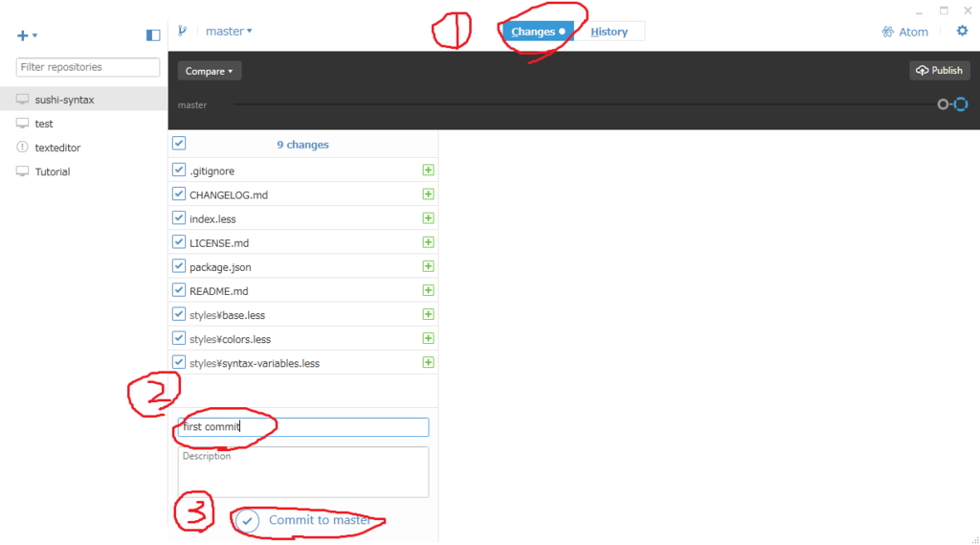Select the index.less file name

click(212, 219)
